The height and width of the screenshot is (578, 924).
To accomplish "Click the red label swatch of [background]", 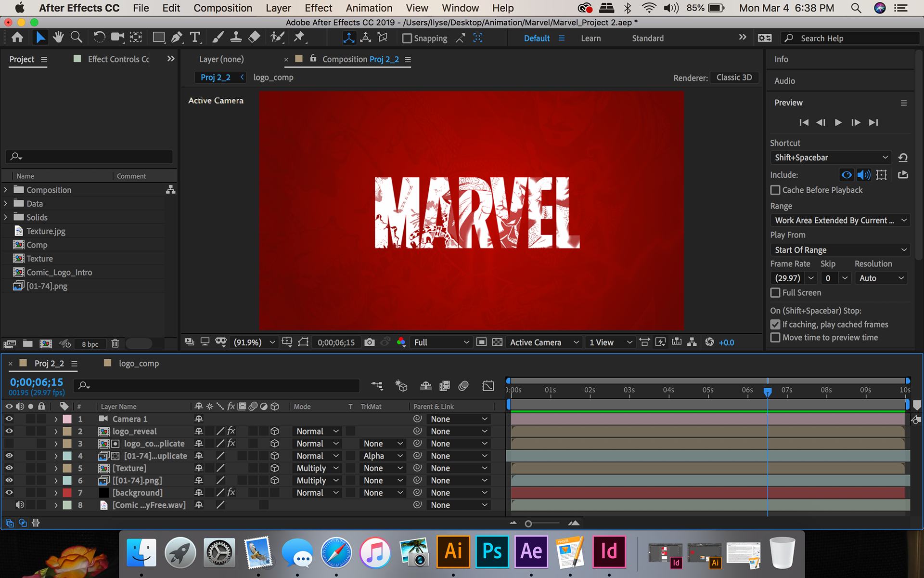I will point(67,492).
